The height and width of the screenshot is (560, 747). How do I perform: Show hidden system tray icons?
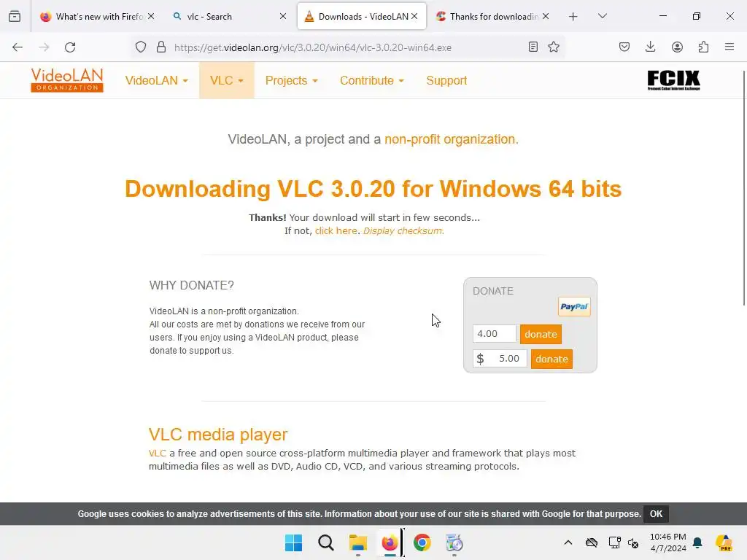(568, 542)
